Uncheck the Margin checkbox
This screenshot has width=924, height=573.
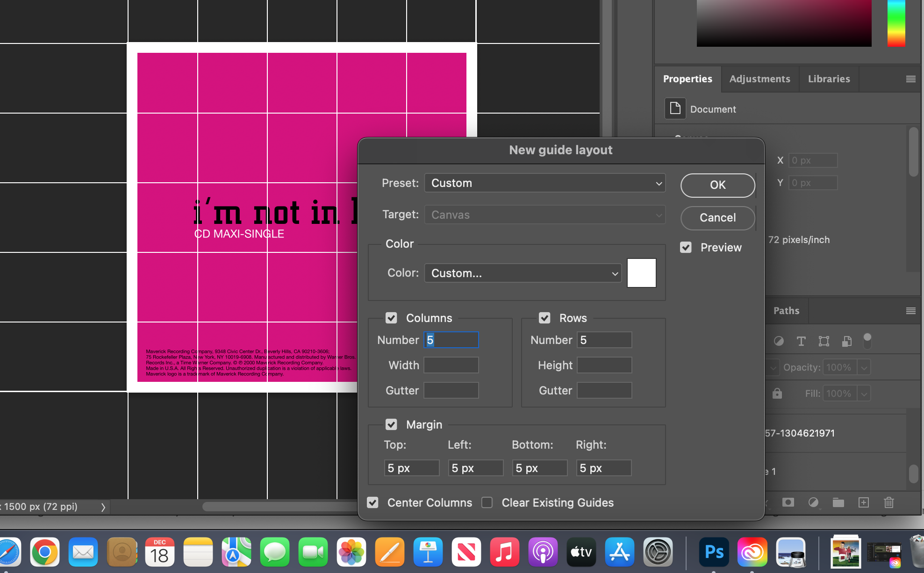(x=391, y=424)
